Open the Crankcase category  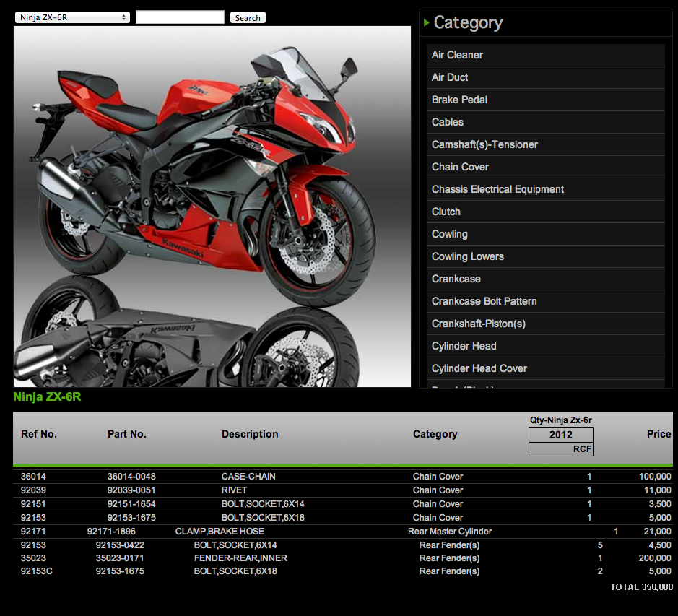point(545,279)
